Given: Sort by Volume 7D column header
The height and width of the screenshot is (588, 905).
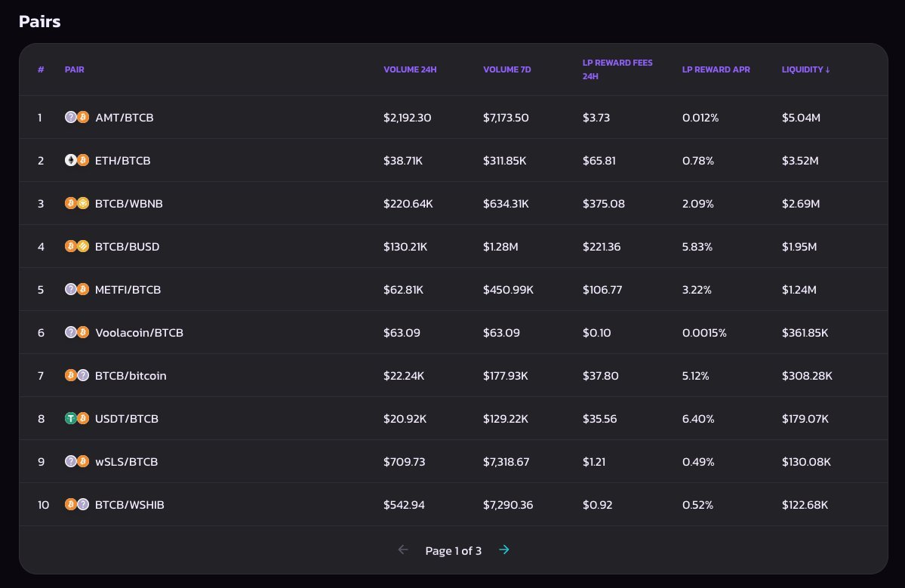Looking at the screenshot, I should tap(507, 69).
